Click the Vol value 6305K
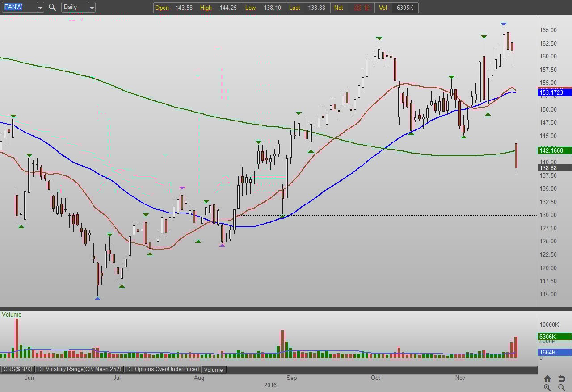The height and width of the screenshot is (392, 572). [405, 8]
